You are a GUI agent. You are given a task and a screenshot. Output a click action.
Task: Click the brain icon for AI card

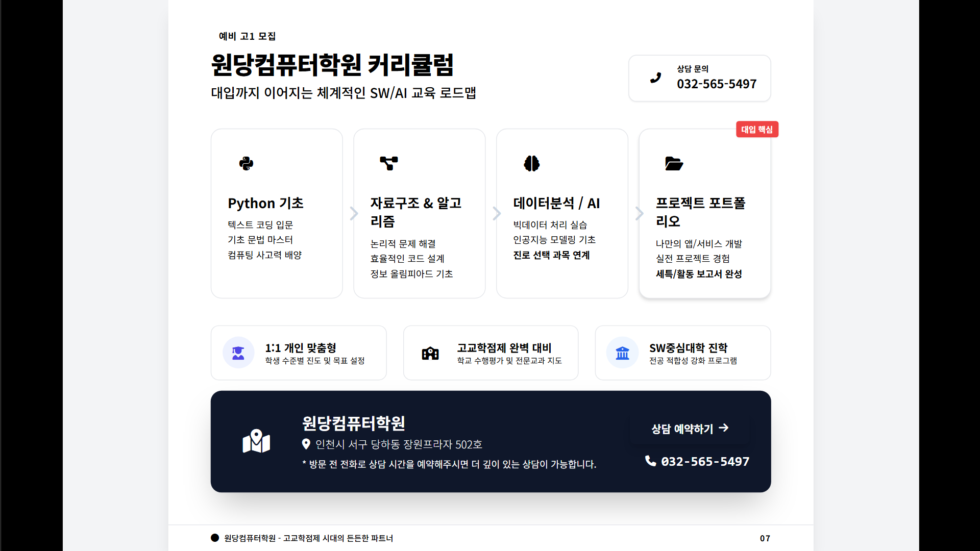tap(531, 163)
